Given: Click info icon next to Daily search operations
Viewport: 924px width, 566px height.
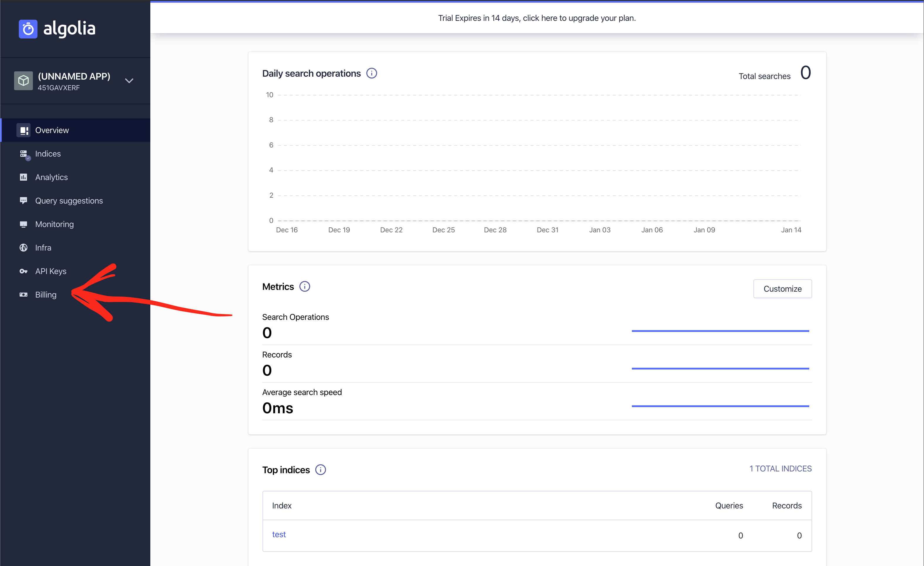Looking at the screenshot, I should 372,73.
